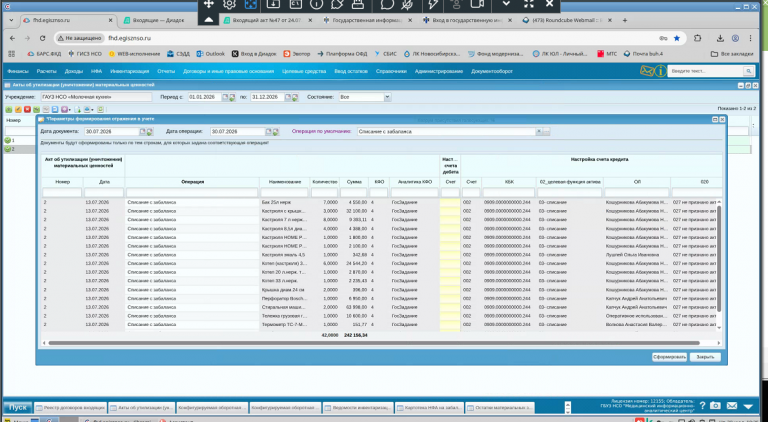The image size is (768, 422).
Task: Click the camera icon in bottom bar
Action: click(x=716, y=406)
